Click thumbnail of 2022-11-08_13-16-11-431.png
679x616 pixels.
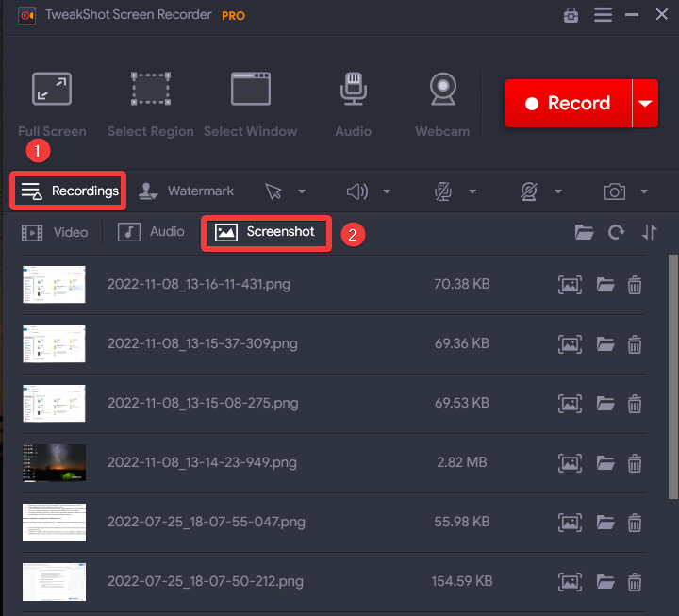54,284
